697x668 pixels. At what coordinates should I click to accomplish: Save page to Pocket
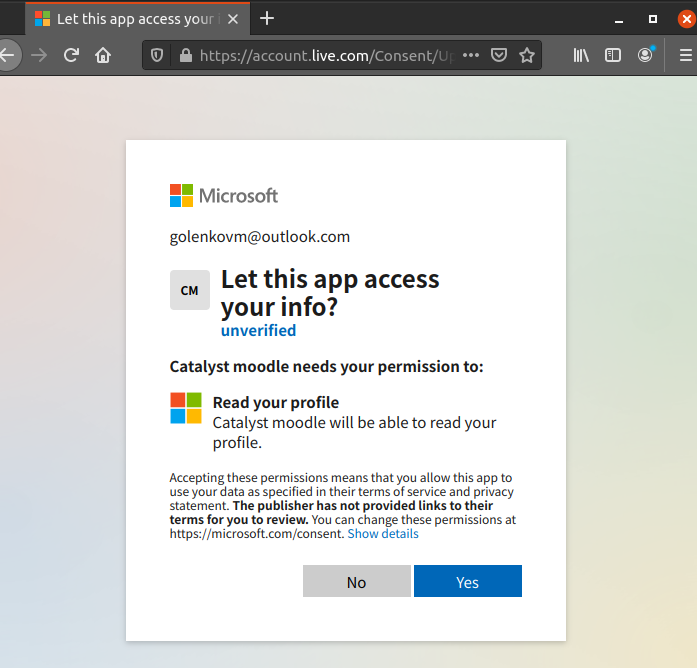pyautogui.click(x=499, y=55)
